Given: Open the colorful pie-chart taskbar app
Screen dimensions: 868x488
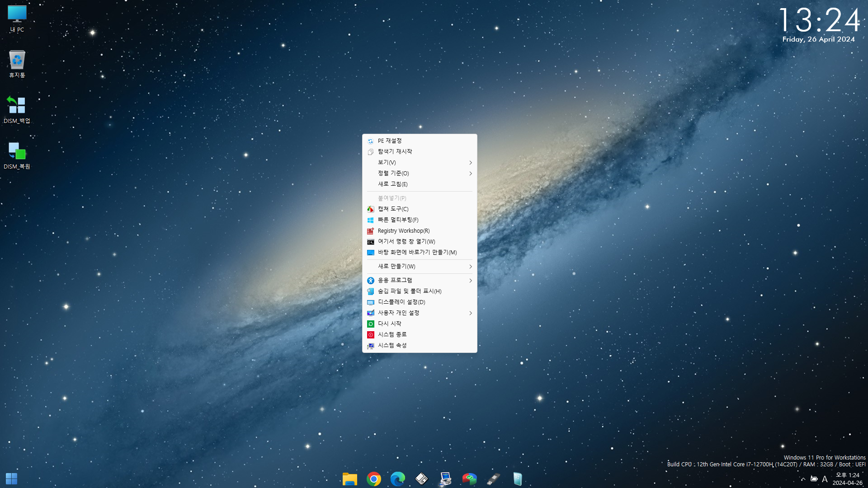Looking at the screenshot, I should point(470,479).
